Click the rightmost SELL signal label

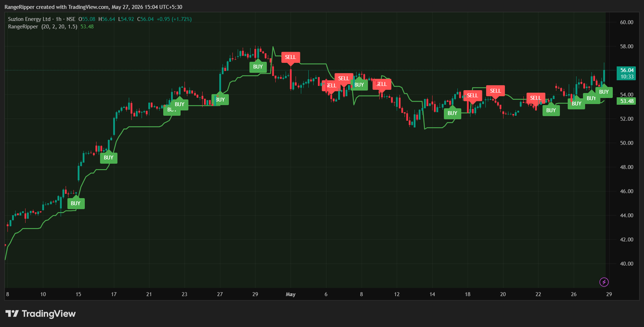coord(535,98)
